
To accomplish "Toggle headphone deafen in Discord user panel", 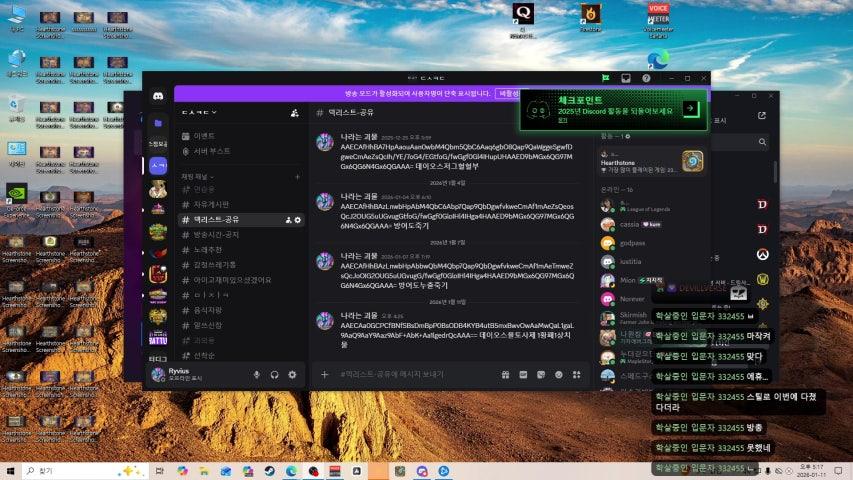I will pyautogui.click(x=275, y=374).
